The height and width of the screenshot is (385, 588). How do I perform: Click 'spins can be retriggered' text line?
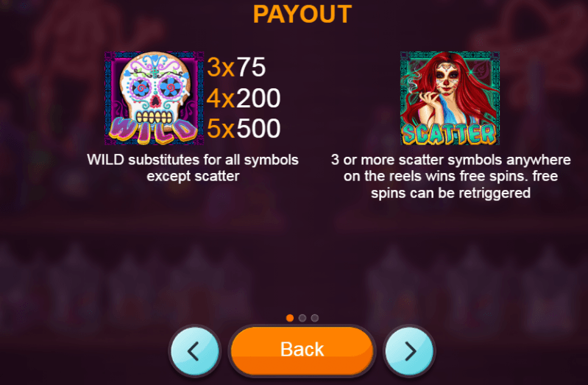tap(450, 193)
